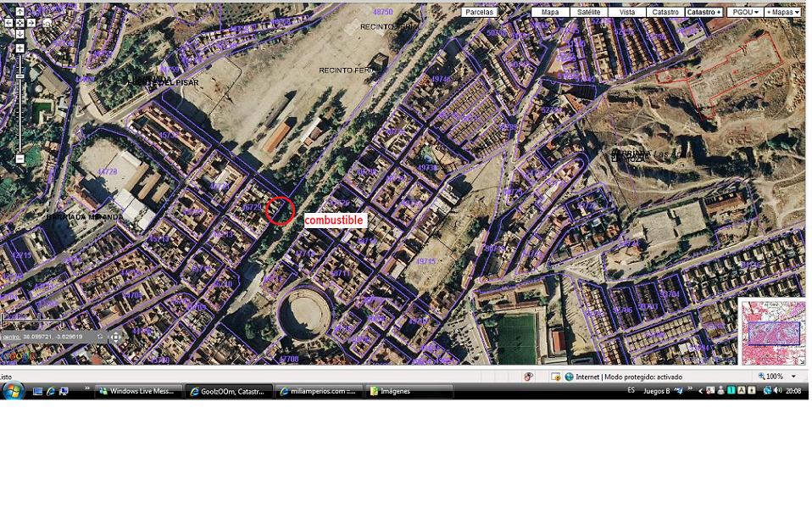Click the zoom slider handle
This screenshot has height=508, width=812.
(19, 77)
